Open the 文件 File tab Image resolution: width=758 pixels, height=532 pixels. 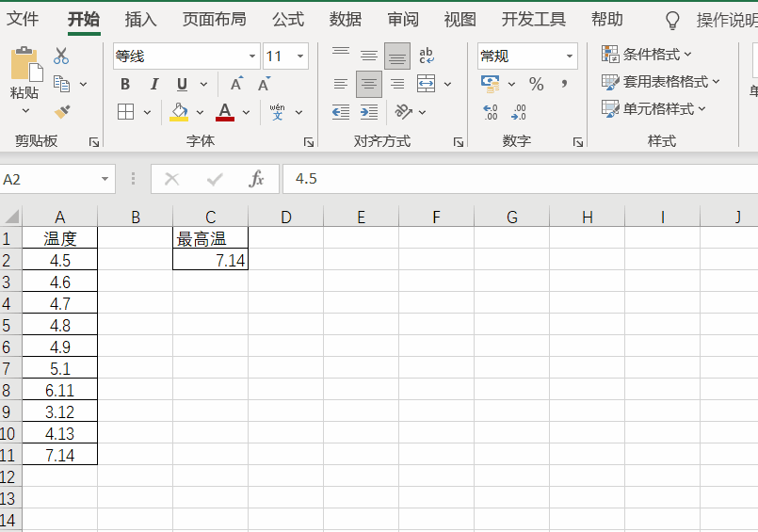pos(23,20)
